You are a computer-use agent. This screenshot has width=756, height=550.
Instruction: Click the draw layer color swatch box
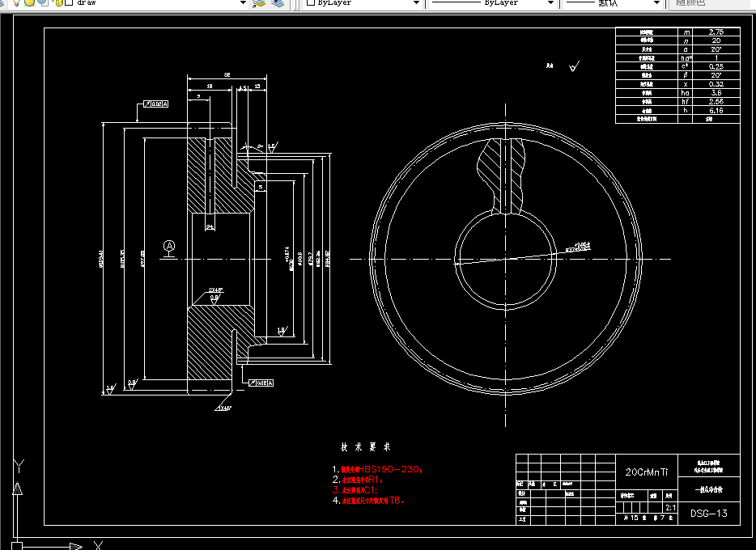pyautogui.click(x=69, y=2)
